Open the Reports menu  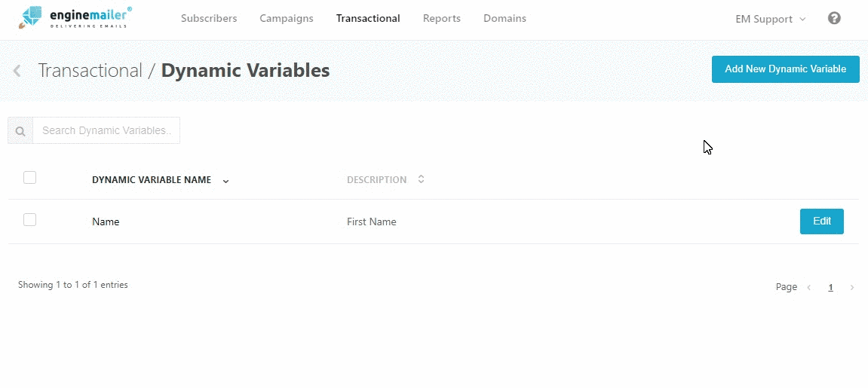(x=442, y=18)
